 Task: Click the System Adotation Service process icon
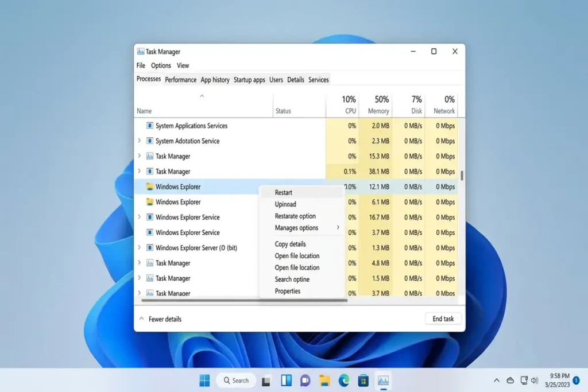150,141
